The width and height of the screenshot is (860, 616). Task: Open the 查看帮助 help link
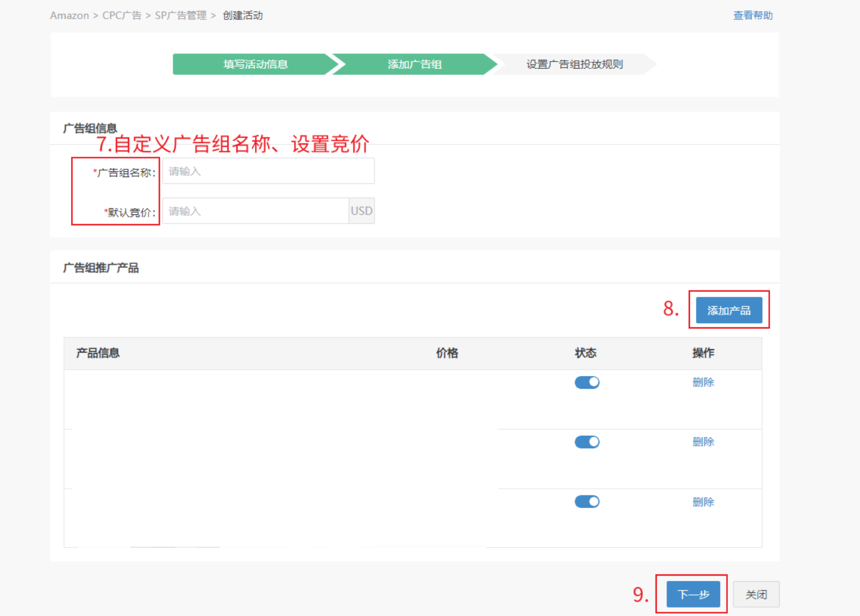753,16
